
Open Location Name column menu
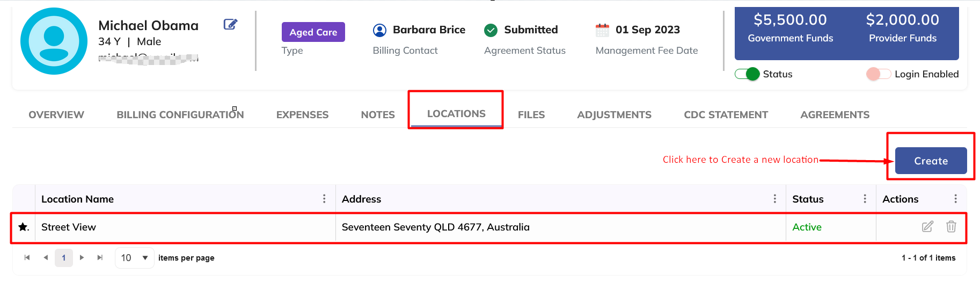tap(324, 199)
